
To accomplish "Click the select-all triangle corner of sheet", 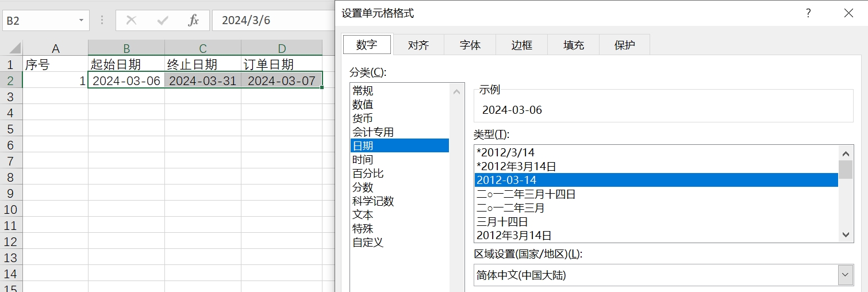I will click(x=15, y=48).
